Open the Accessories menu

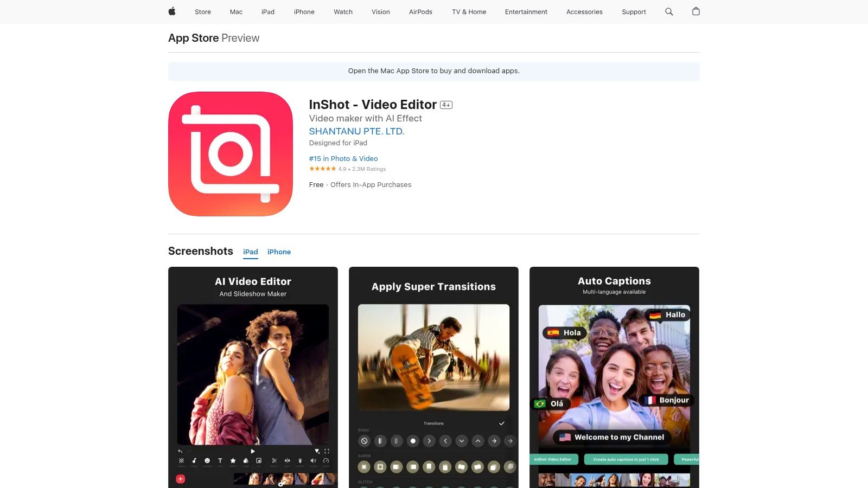[584, 12]
